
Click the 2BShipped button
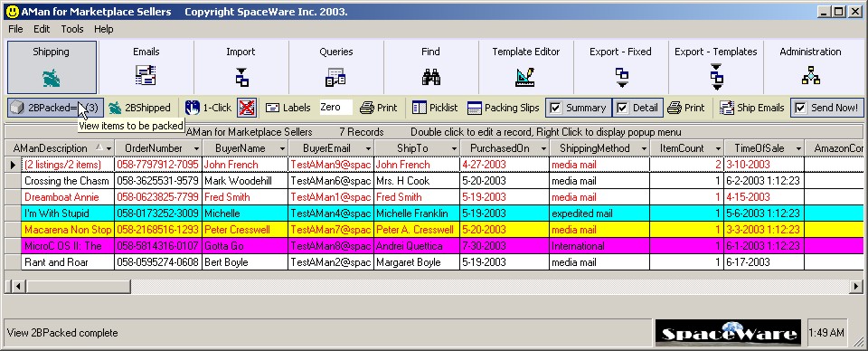(139, 108)
